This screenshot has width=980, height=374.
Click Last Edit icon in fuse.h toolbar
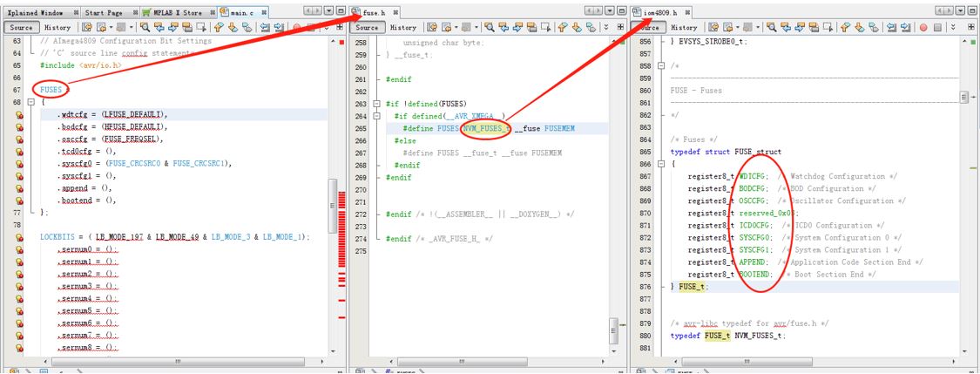[x=432, y=28]
